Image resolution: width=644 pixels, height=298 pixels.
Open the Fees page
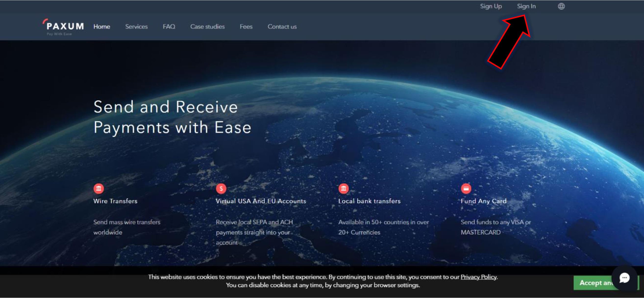246,26
